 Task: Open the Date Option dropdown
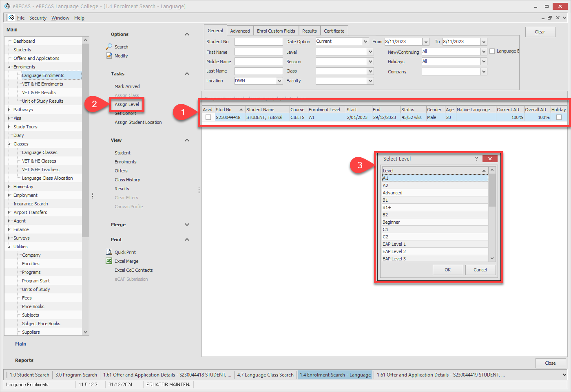point(365,42)
